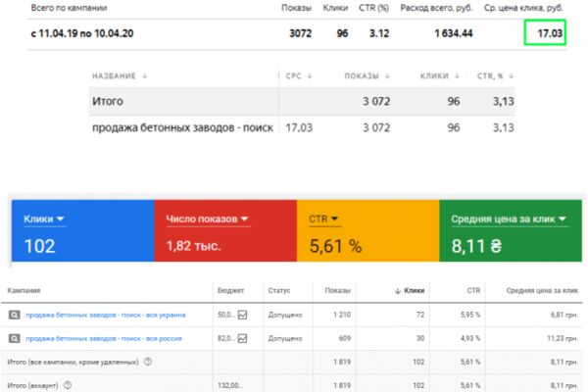
Task: Select the red card value 1,82 тыс.
Action: coord(193,246)
